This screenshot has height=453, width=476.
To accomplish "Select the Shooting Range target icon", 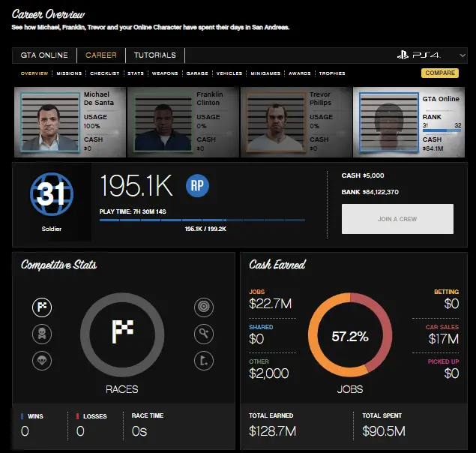I will tap(203, 306).
